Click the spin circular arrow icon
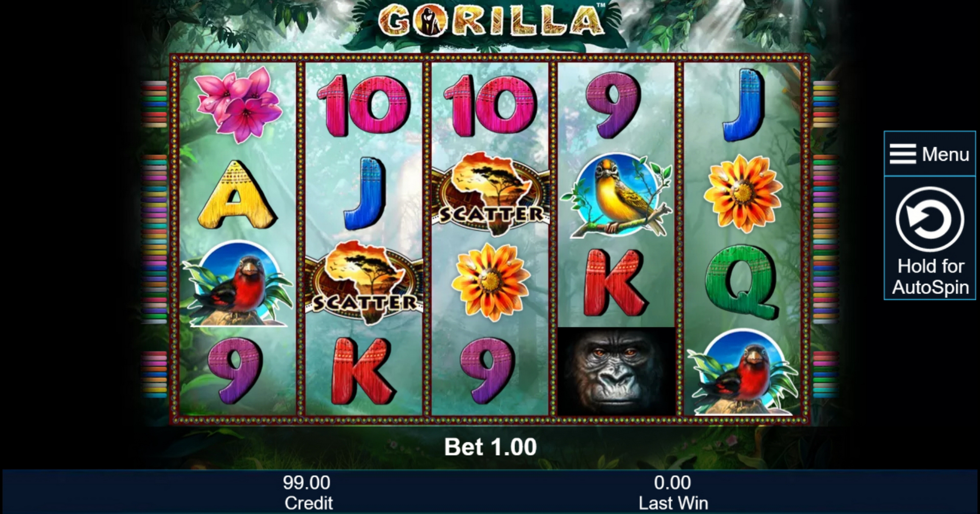This screenshot has width=980, height=514. coord(930,219)
